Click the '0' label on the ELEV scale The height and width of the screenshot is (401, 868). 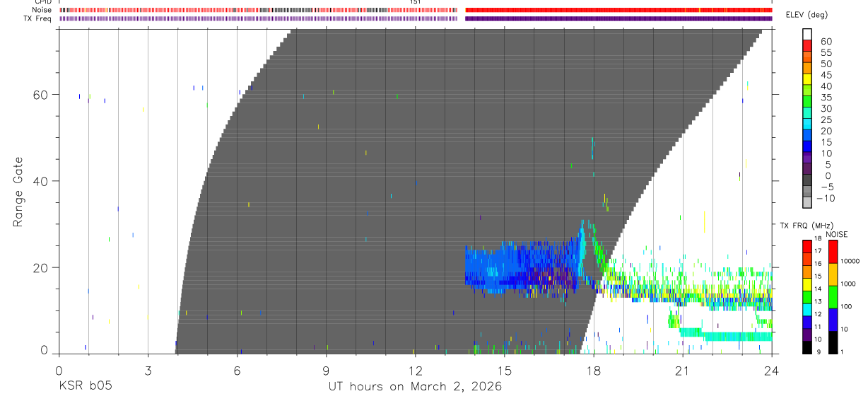[828, 176]
